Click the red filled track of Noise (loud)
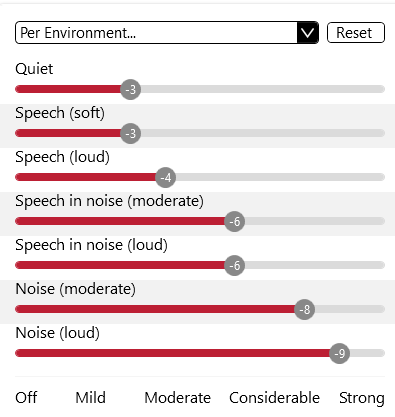The width and height of the screenshot is (395, 417). tap(172, 353)
